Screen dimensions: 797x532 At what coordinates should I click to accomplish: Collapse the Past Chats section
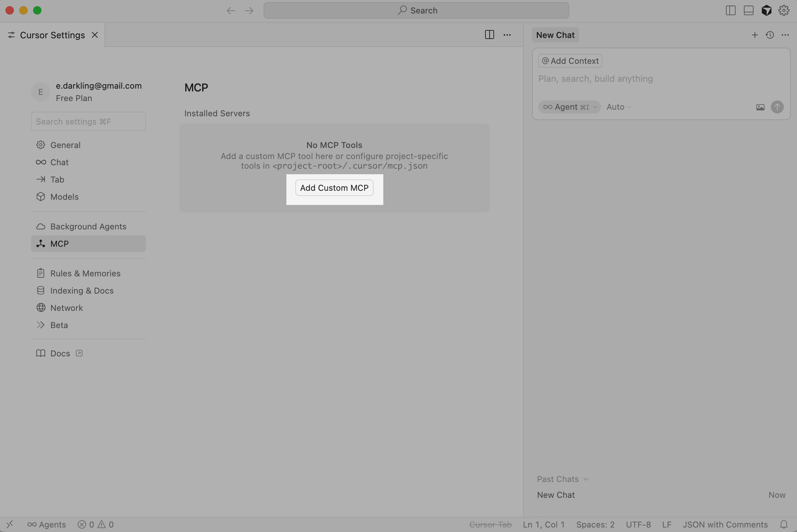coord(562,479)
